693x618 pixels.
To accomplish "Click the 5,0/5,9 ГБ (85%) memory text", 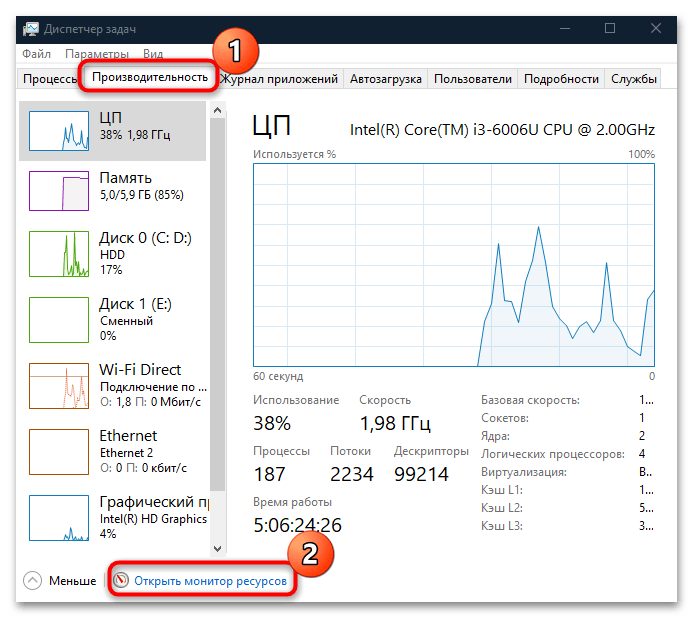I will [141, 195].
